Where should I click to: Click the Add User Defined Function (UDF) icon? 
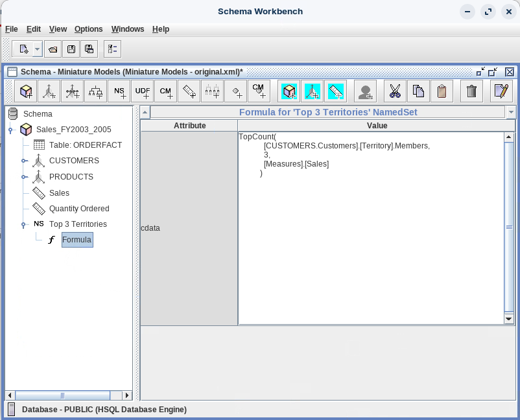tap(143, 91)
